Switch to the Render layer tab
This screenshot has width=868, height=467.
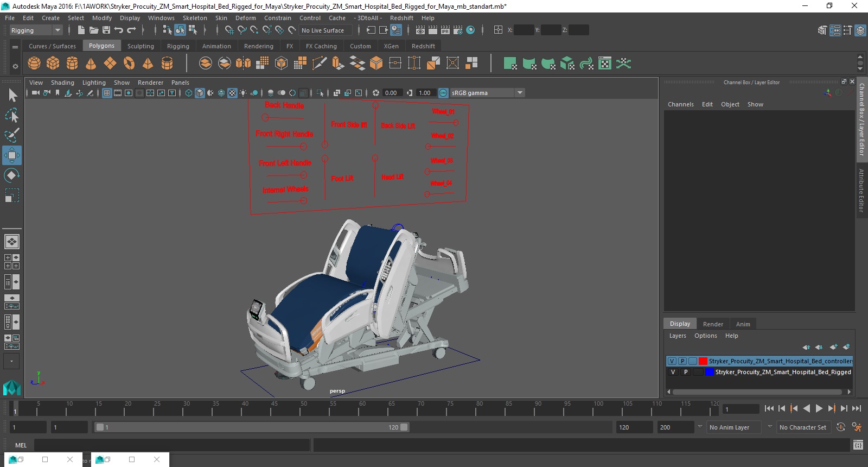tap(713, 324)
